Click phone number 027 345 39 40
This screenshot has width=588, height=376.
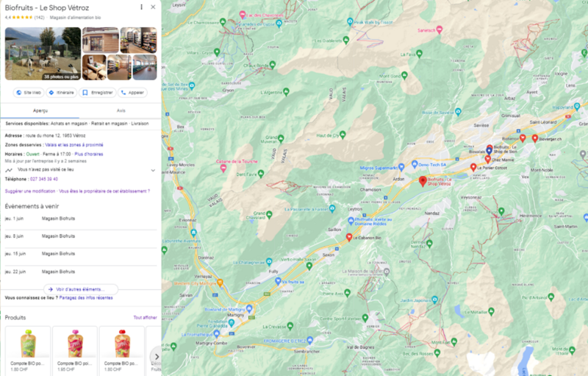click(x=44, y=179)
